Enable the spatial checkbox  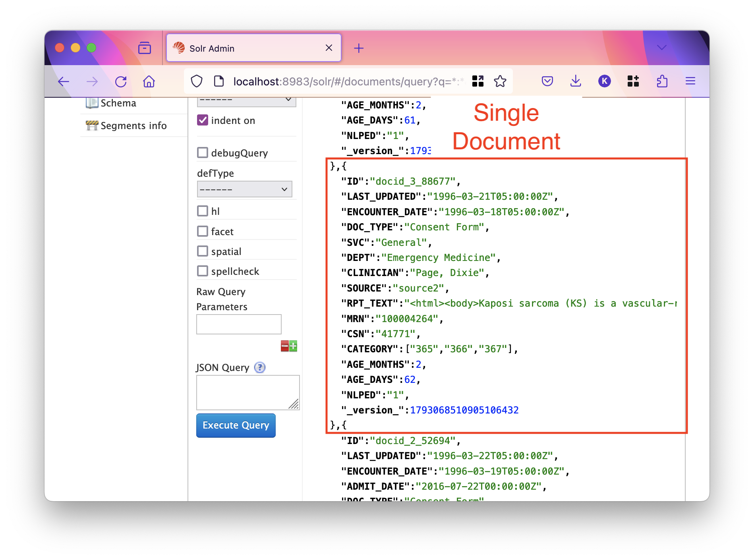tap(203, 251)
